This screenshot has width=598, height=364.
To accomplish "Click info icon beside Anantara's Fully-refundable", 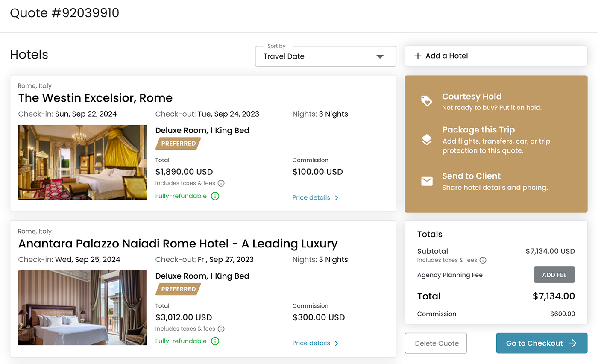I will [x=215, y=341].
